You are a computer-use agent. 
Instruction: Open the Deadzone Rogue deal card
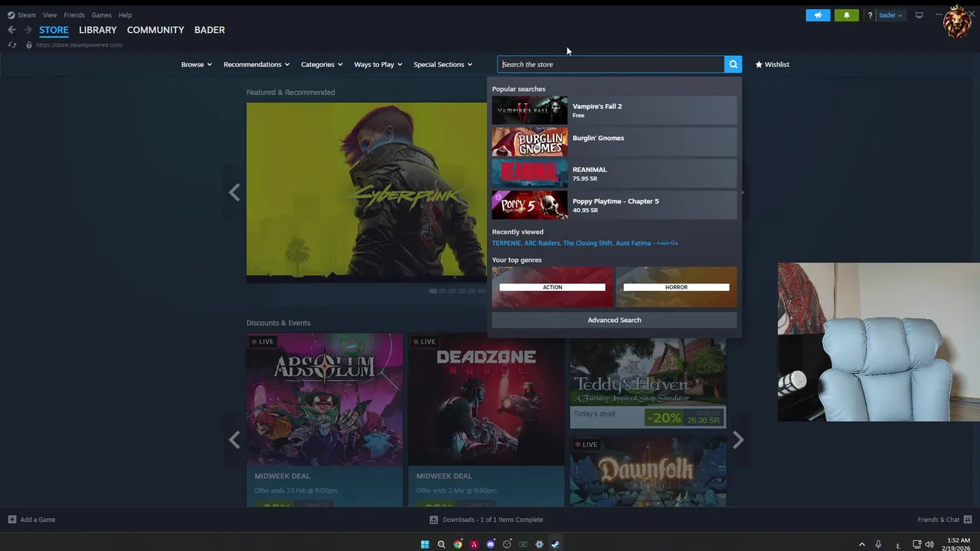pos(486,419)
